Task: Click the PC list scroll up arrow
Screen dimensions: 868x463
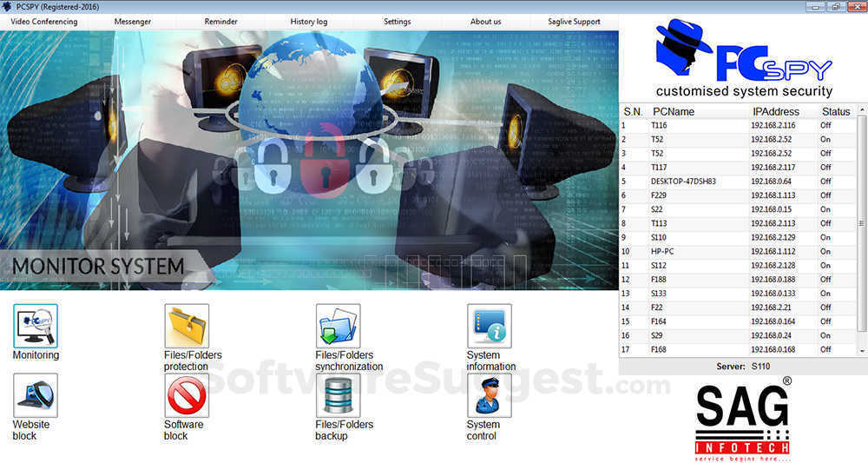Action: (x=862, y=111)
